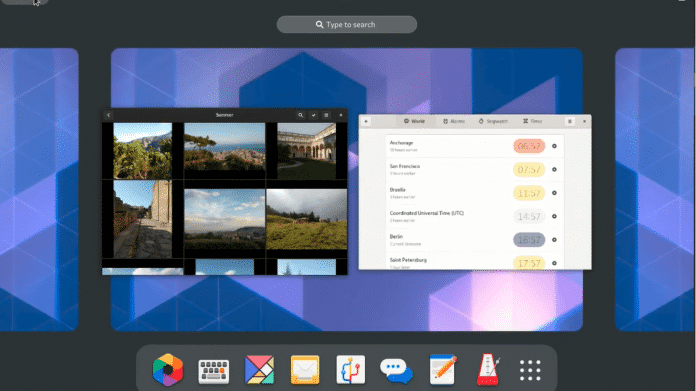Switch to the World tab in Clocks
Screen dimensions: 696x391
(414, 121)
